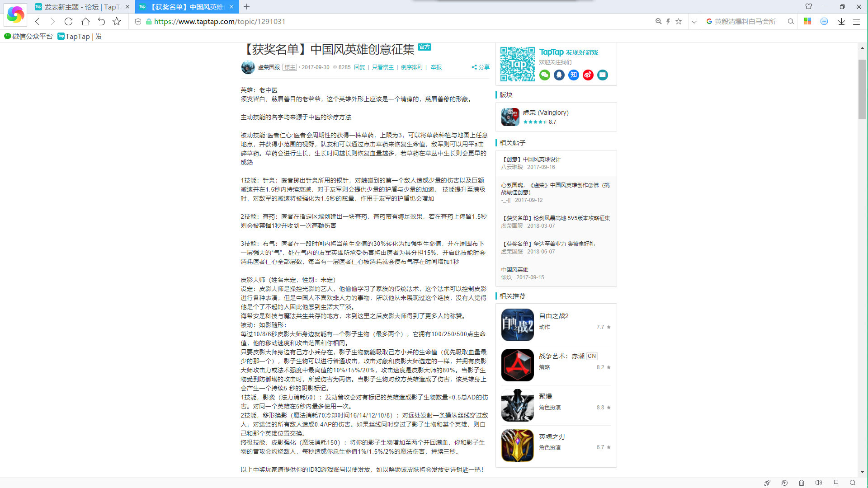Image resolution: width=868 pixels, height=488 pixels.
Task: Open the downloads arrow icon
Action: (x=841, y=21)
